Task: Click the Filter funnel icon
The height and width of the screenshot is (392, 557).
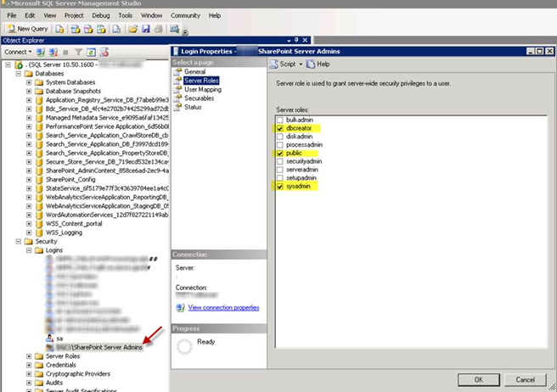Action: [x=78, y=53]
